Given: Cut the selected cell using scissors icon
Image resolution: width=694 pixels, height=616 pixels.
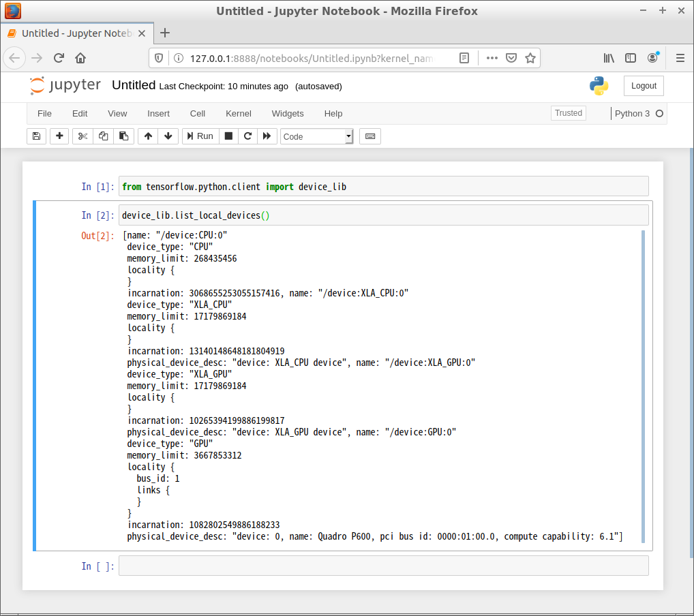Looking at the screenshot, I should click(x=82, y=136).
